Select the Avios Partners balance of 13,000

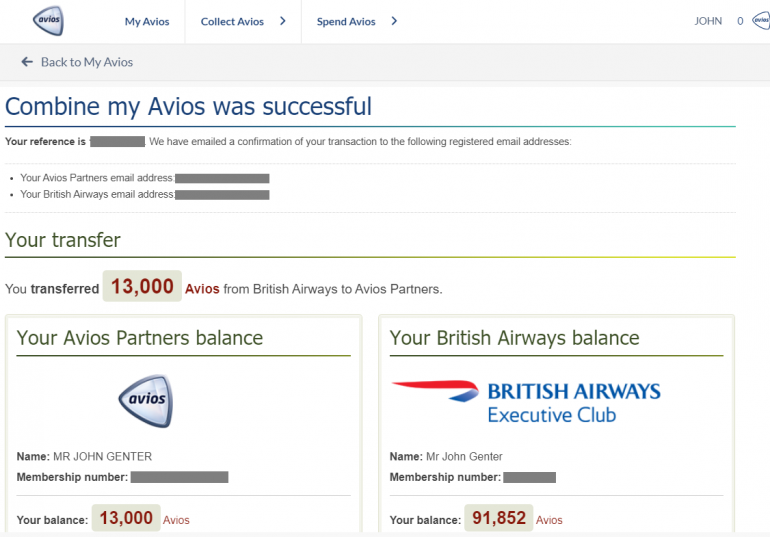126,518
